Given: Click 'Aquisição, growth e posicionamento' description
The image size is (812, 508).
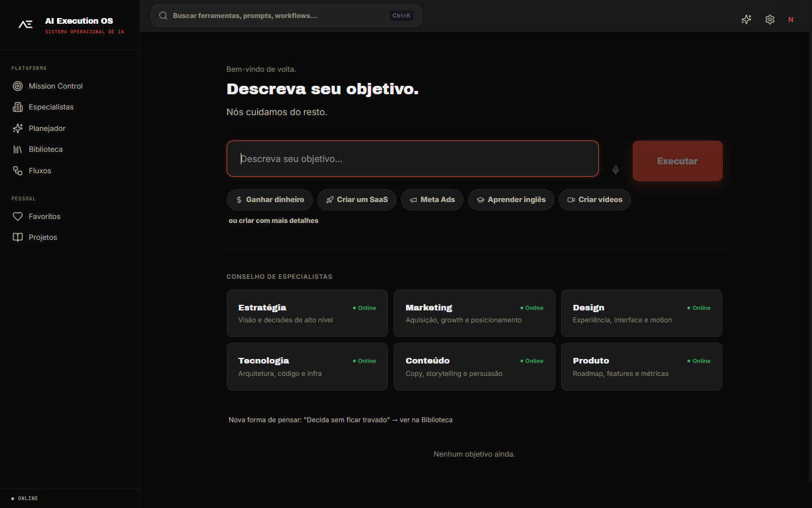Looking at the screenshot, I should (x=464, y=320).
